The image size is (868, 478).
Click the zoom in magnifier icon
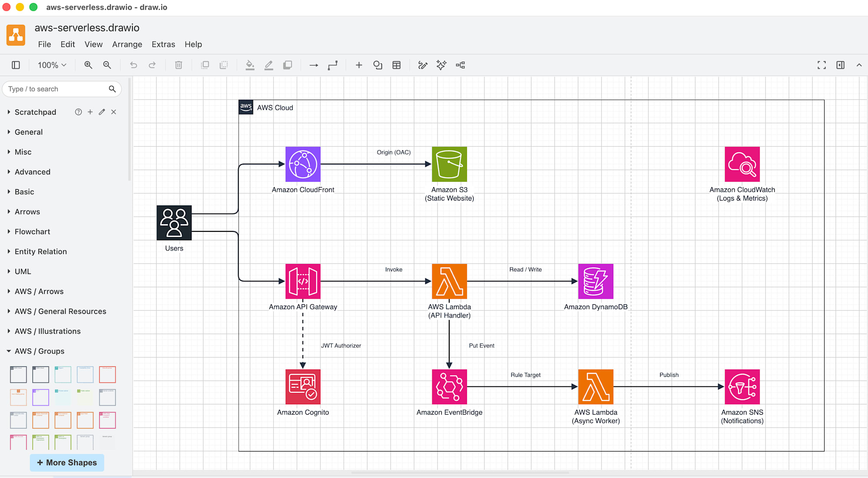pyautogui.click(x=88, y=65)
